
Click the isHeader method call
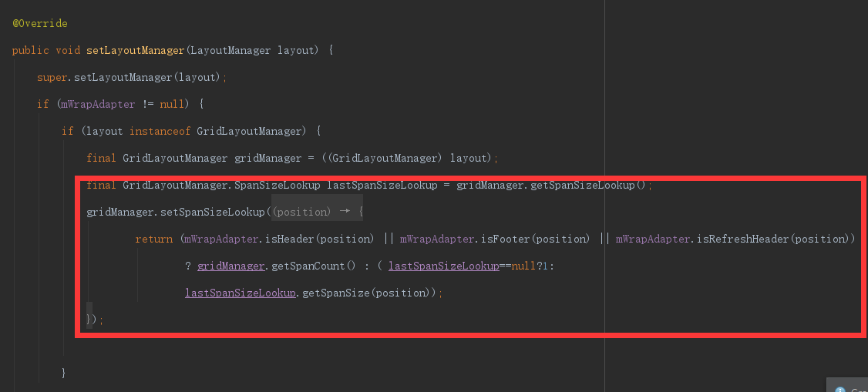[x=289, y=240]
